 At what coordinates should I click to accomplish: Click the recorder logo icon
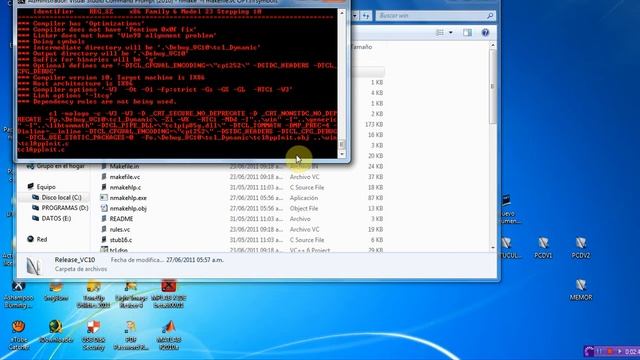(x=589, y=351)
